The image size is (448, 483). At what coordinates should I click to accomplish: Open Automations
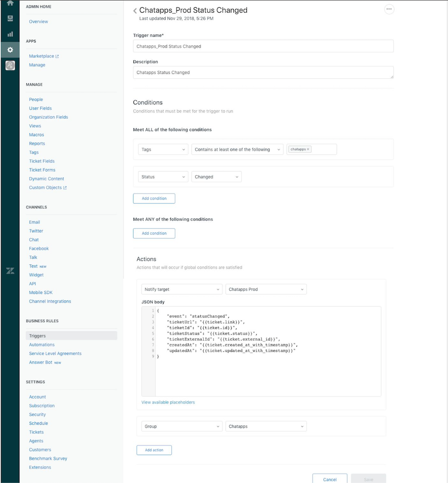click(x=42, y=345)
